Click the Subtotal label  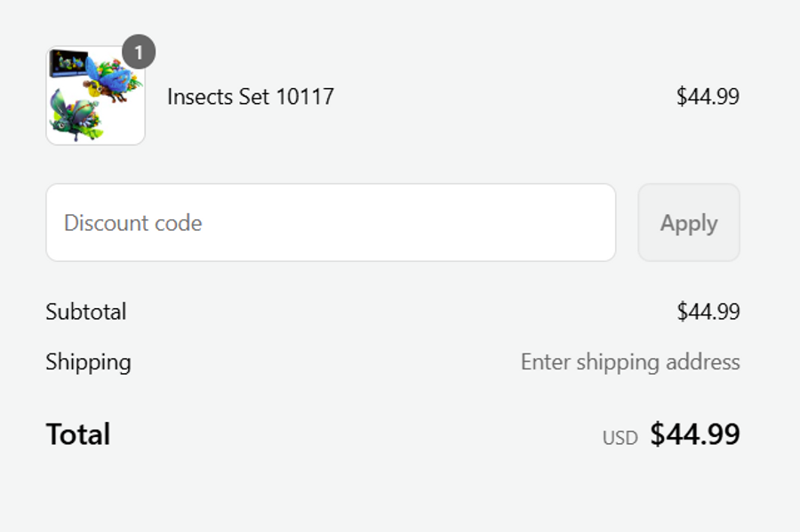86,312
